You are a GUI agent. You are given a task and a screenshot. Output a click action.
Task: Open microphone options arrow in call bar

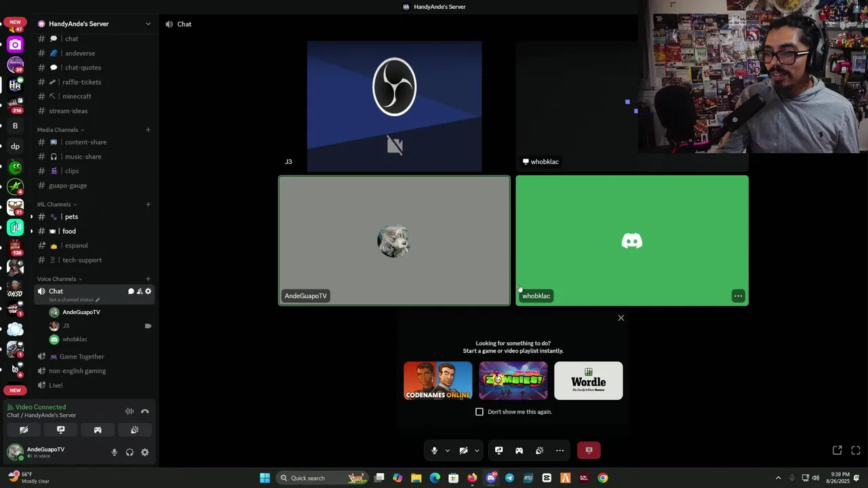(x=447, y=451)
